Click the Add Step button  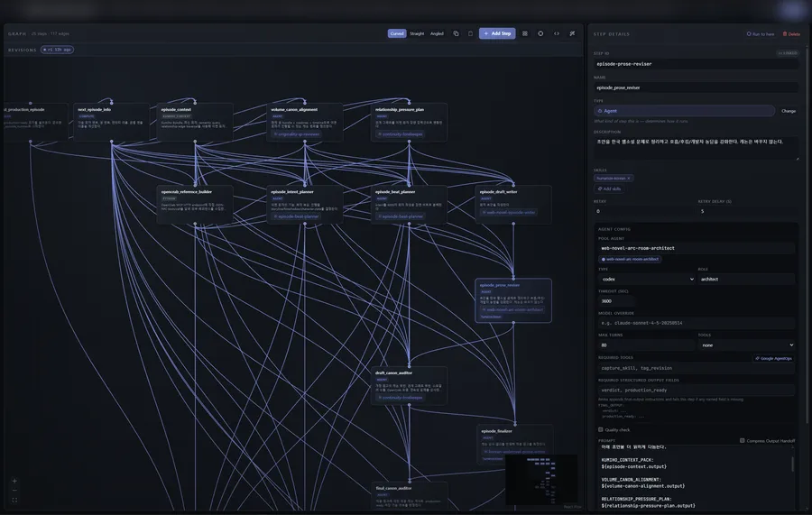(x=497, y=33)
